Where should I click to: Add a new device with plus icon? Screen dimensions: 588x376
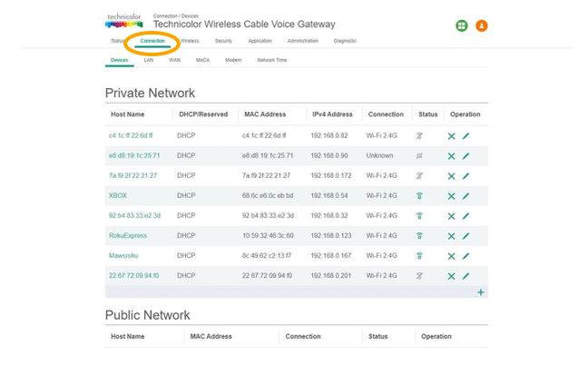pyautogui.click(x=480, y=292)
